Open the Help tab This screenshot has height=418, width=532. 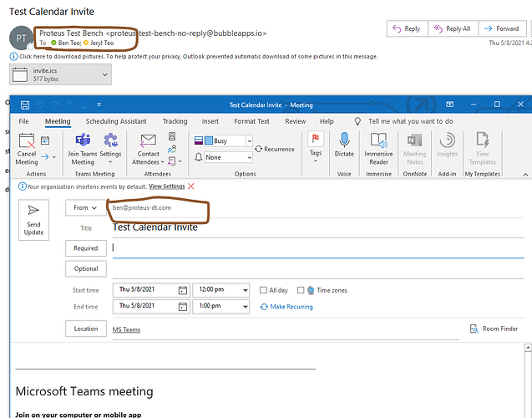(327, 121)
